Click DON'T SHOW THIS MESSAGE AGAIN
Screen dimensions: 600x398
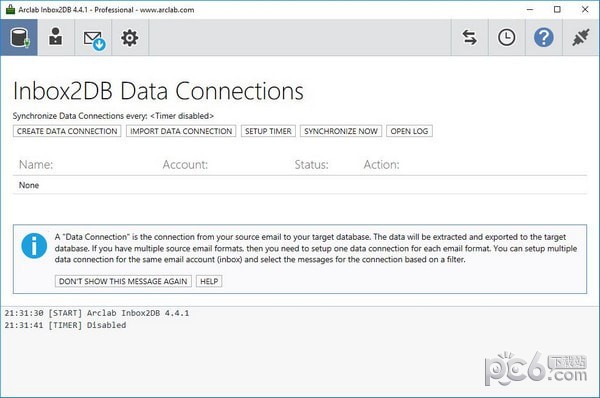point(123,281)
